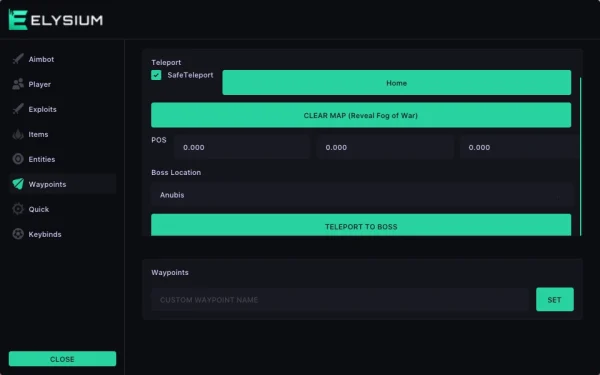Click the Aimbot sword icon
Screen dimensions: 600x375
coord(18,59)
